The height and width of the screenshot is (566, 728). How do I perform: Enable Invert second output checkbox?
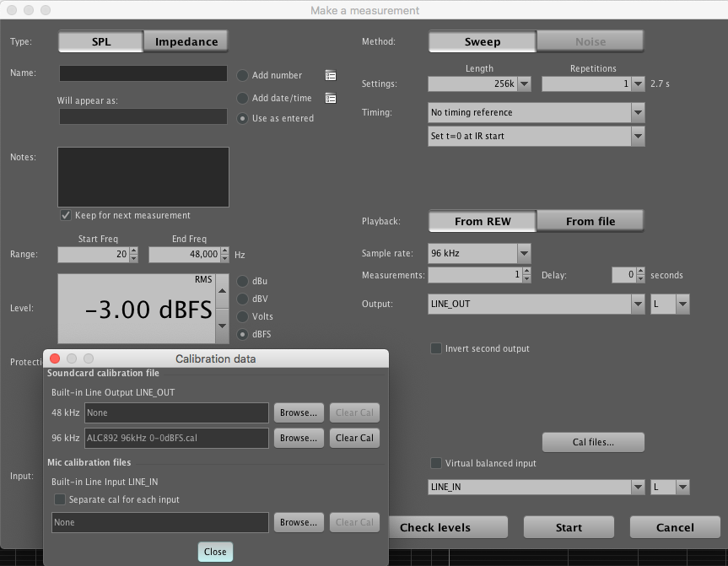(436, 348)
